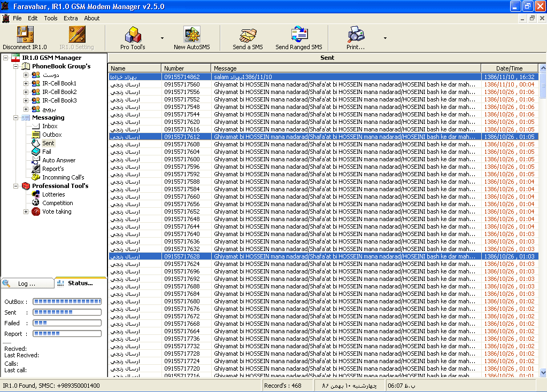Open the Pro Tool's dropdown arrow
547x392 pixels.
point(162,38)
